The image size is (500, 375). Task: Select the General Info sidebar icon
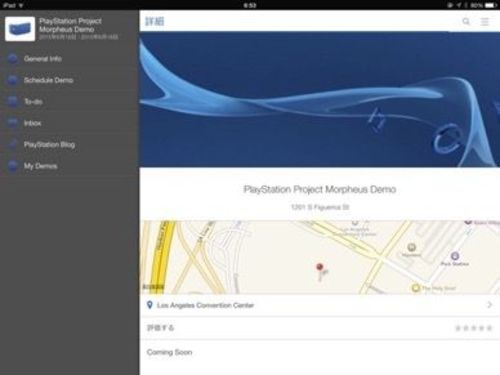(13, 59)
